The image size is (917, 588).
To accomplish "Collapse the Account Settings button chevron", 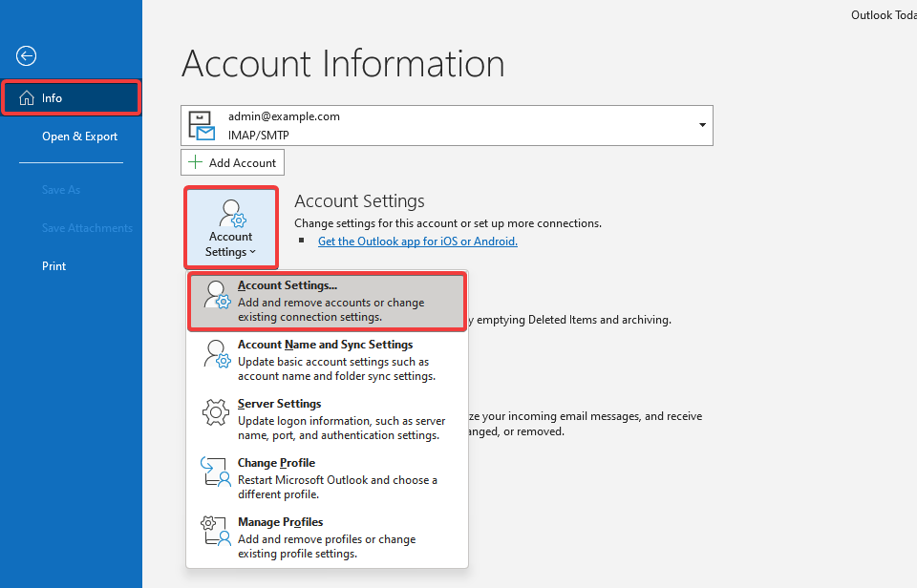I will click(x=253, y=253).
